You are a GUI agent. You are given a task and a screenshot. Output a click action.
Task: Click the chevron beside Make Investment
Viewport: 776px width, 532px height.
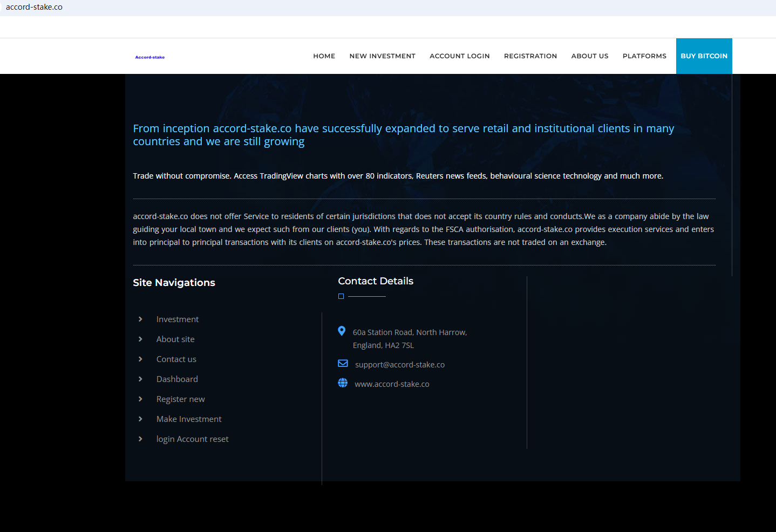[140, 419]
